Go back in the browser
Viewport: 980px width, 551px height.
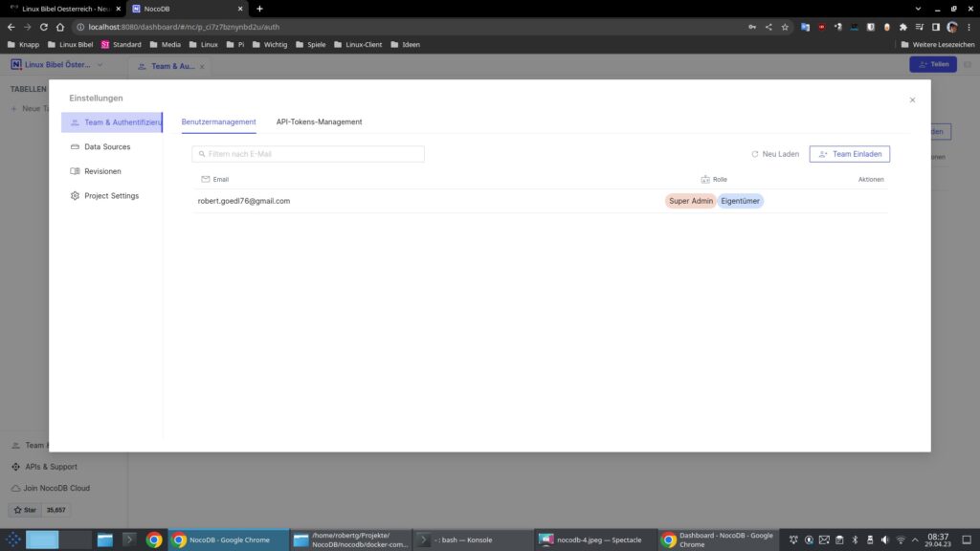11,27
